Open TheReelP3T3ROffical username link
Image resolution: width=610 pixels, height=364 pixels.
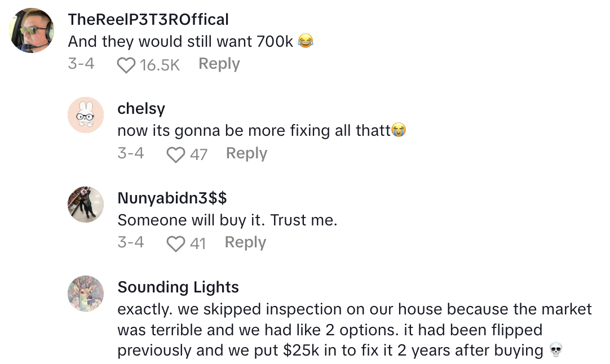click(x=148, y=20)
